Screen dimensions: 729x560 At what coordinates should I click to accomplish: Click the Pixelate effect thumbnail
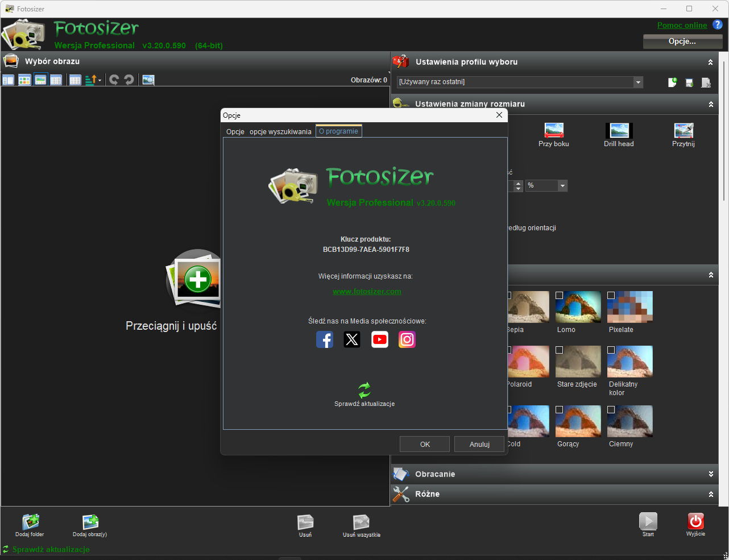pyautogui.click(x=630, y=307)
